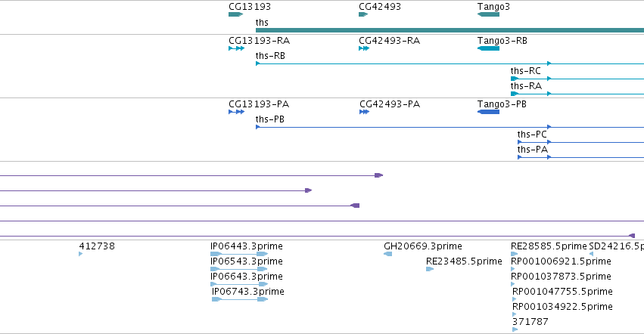
Task: Click the CG42493-PA protein glyph
Action: click(x=364, y=112)
